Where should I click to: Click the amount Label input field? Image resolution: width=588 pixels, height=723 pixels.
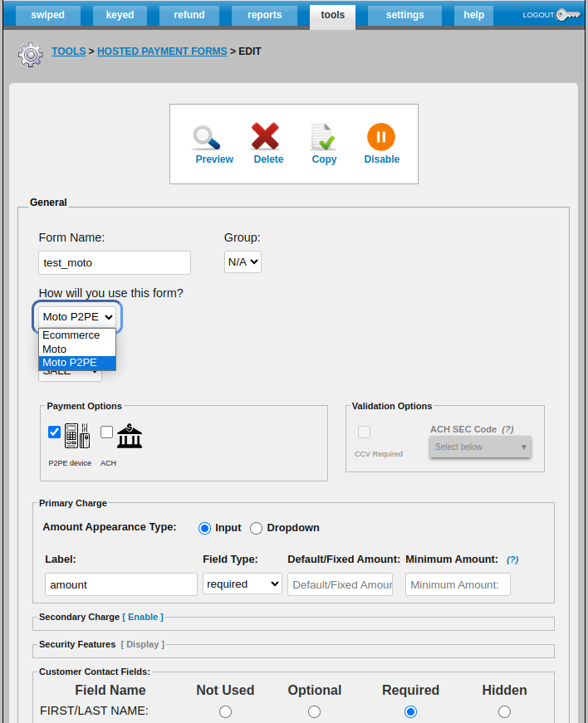[120, 584]
